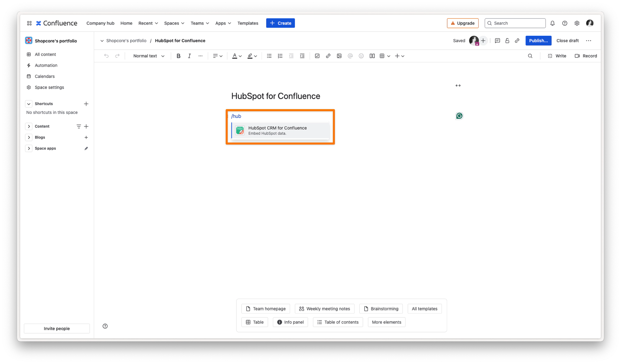Insert a layouts column section

tap(372, 56)
